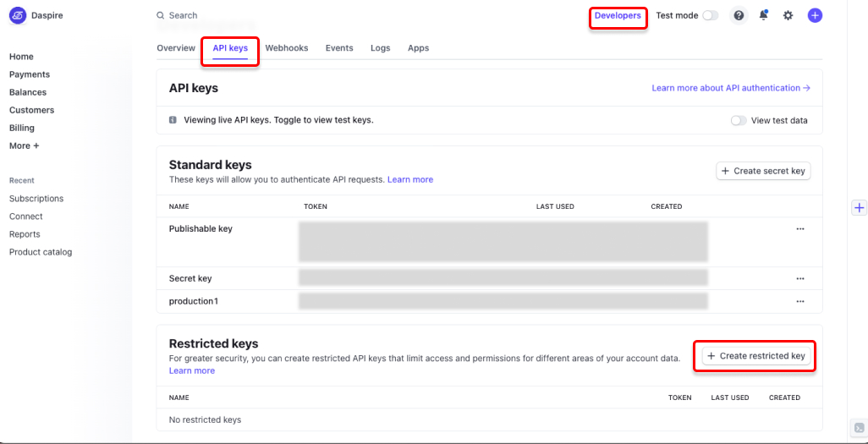
Task: Open the Logs tab
Action: click(381, 48)
